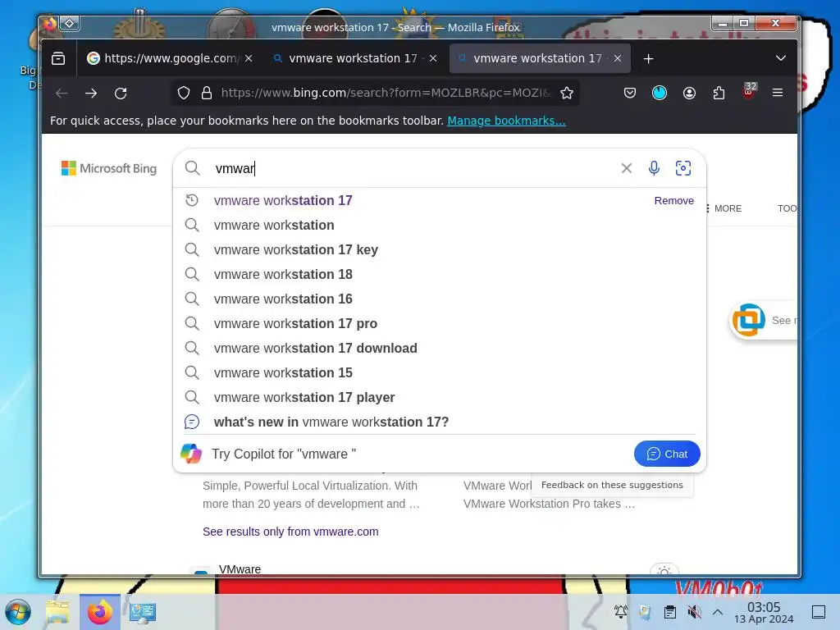Bookmark this page with star icon
840x630 pixels.
point(567,94)
